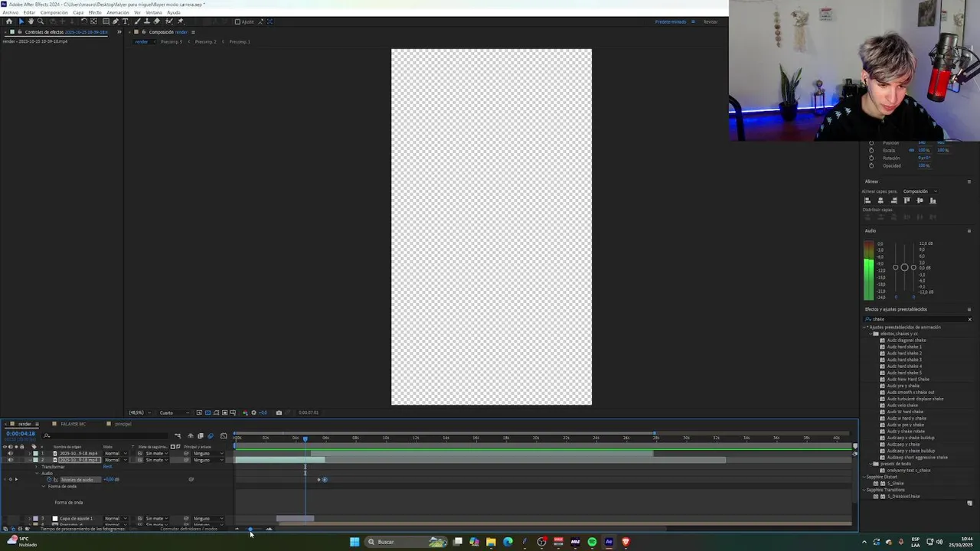
Task: Open the Alinear capas para dropdown
Action: coord(920,191)
